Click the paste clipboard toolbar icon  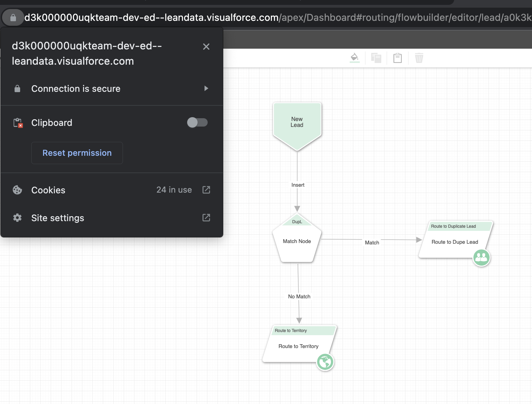pyautogui.click(x=398, y=58)
